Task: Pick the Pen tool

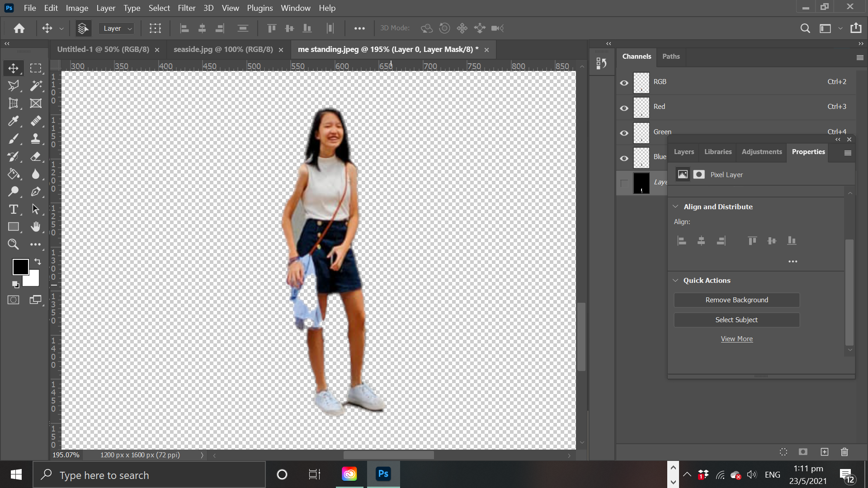Action: pos(36,192)
